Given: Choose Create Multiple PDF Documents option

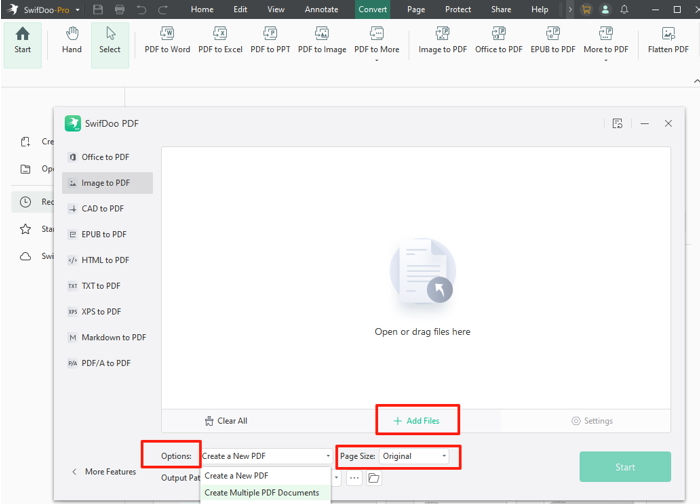Looking at the screenshot, I should point(266,493).
